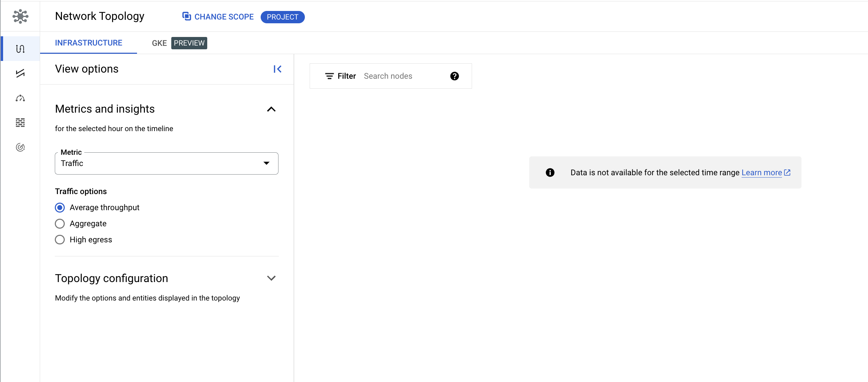
Task: Switch to the Infrastructure tab
Action: click(x=88, y=43)
